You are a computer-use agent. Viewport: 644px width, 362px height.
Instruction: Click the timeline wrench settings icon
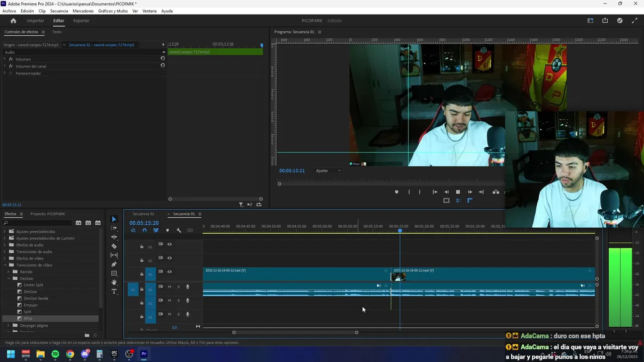(179, 230)
